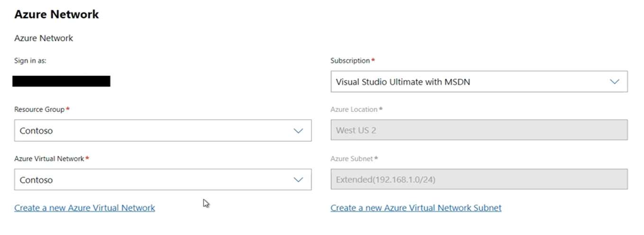Click the chevron in Azure Virtual Network box
Image resolution: width=644 pixels, height=235 pixels.
(298, 180)
